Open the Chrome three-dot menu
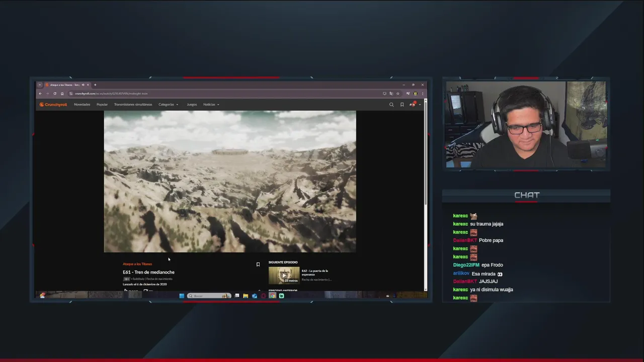This screenshot has height=362, width=644. click(x=423, y=94)
